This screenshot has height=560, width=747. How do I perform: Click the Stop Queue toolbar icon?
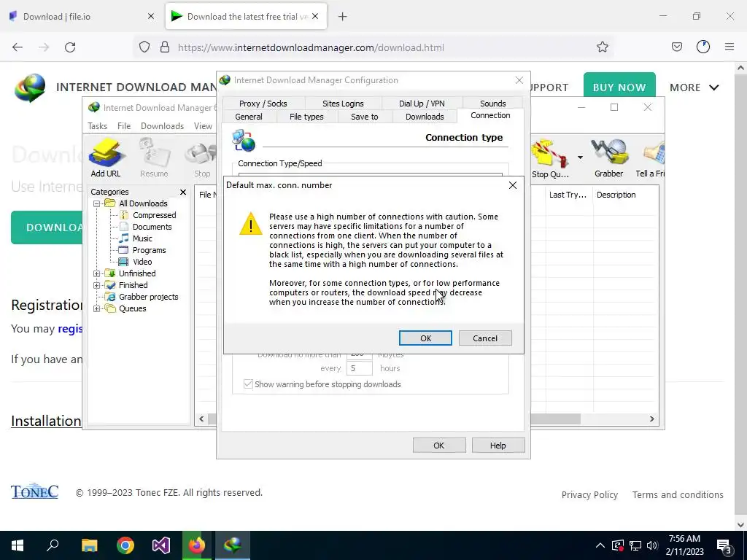click(x=550, y=158)
